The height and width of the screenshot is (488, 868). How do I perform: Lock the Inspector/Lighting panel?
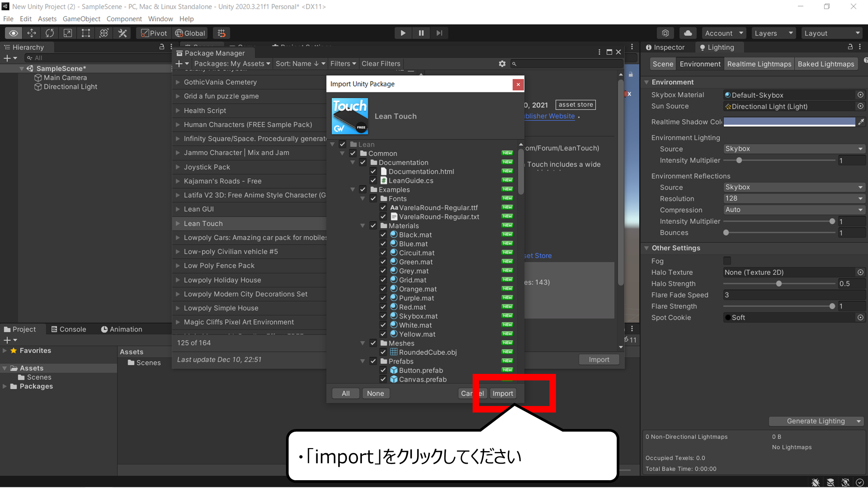click(850, 47)
